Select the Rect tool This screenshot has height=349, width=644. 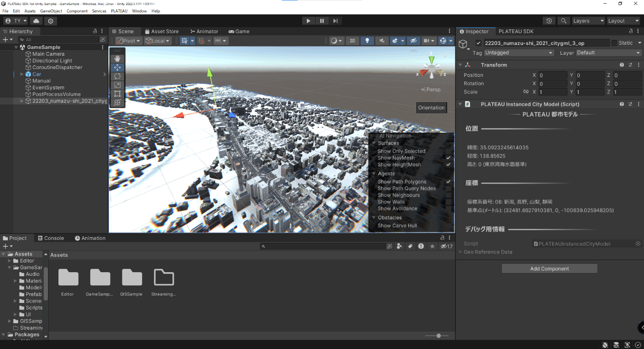117,93
